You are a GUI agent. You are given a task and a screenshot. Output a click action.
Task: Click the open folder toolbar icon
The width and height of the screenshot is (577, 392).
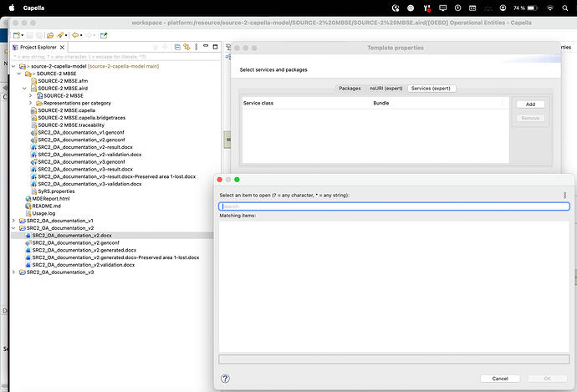[x=50, y=35]
